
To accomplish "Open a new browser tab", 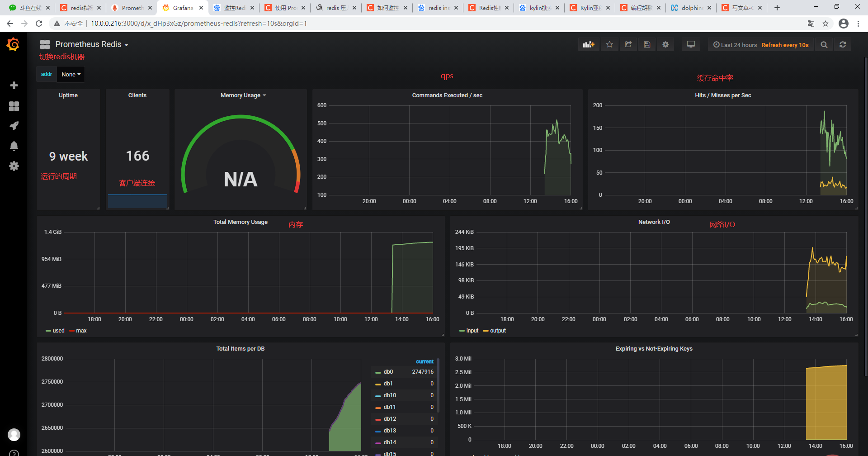I will (x=777, y=8).
